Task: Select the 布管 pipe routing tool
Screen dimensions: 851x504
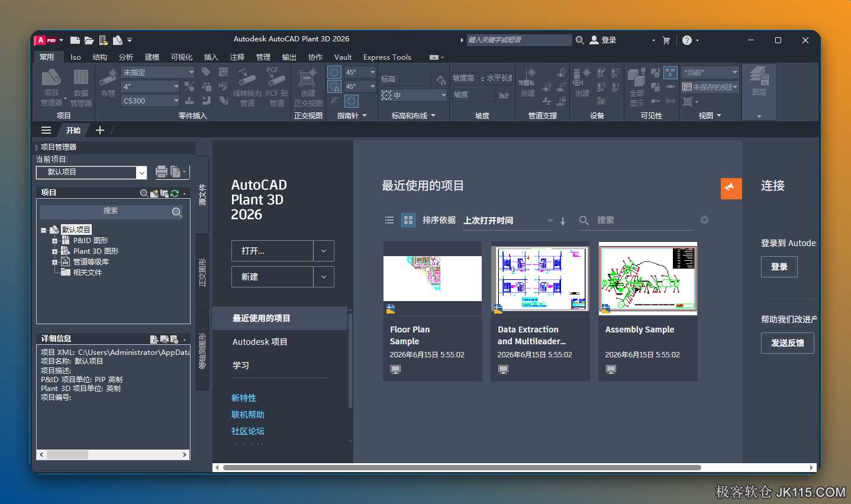Action: tap(108, 83)
